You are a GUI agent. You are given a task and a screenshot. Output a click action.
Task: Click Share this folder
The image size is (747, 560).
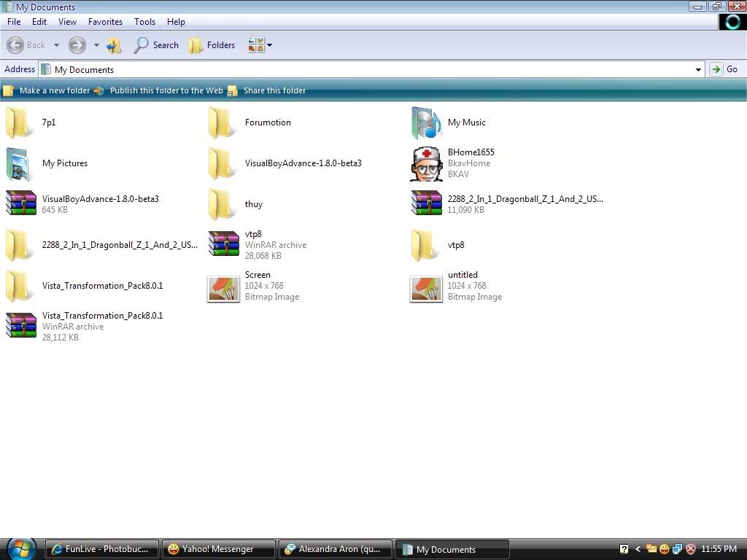point(267,90)
